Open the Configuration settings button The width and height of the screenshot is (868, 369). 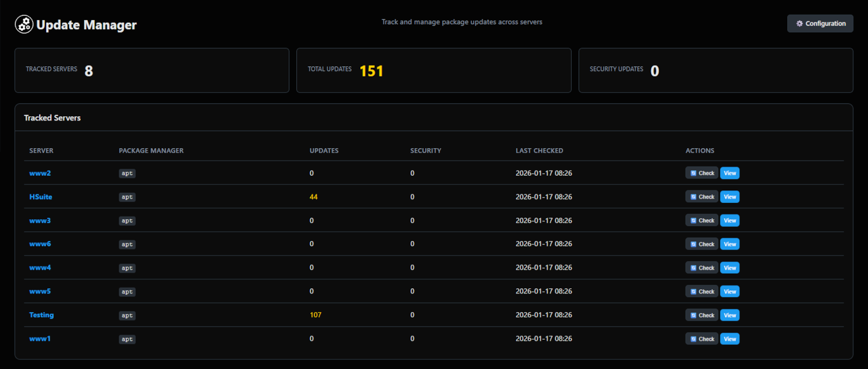tap(820, 23)
